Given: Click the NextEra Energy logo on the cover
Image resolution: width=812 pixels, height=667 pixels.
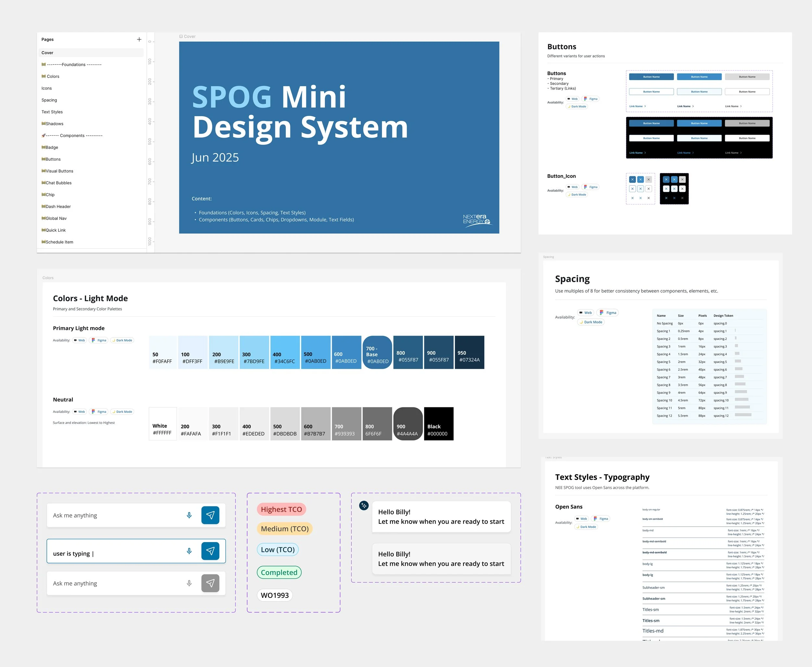Looking at the screenshot, I should (x=477, y=220).
